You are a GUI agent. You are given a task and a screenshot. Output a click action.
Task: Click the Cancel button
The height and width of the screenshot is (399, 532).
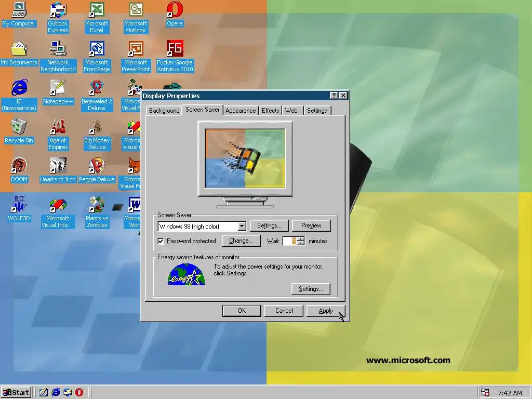tap(284, 311)
